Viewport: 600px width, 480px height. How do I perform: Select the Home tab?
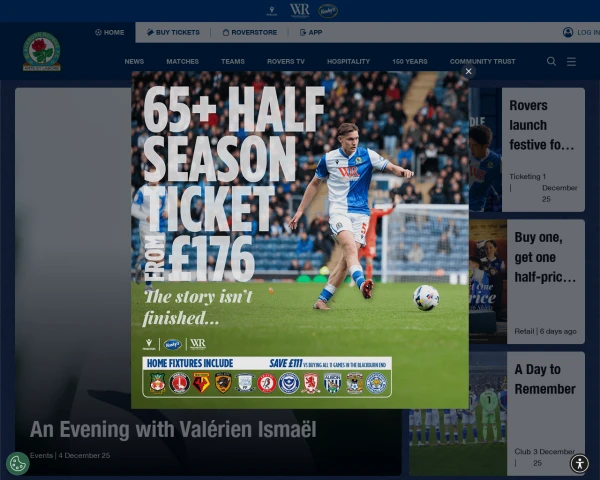[109, 32]
